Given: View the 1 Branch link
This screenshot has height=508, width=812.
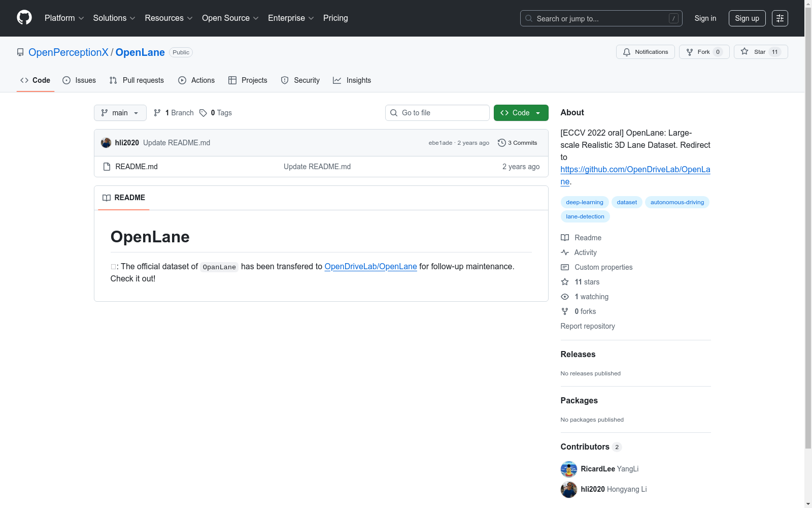Looking at the screenshot, I should click(x=174, y=113).
